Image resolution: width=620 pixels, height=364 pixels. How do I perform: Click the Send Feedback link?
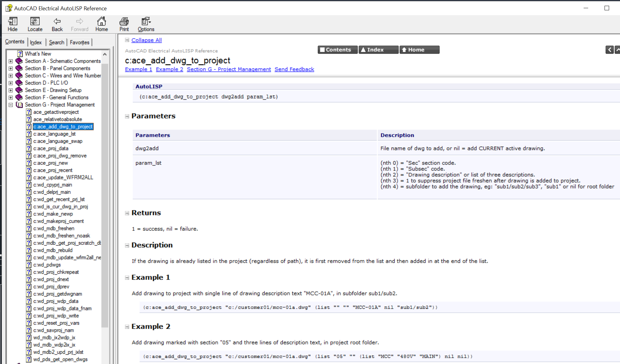[294, 69]
